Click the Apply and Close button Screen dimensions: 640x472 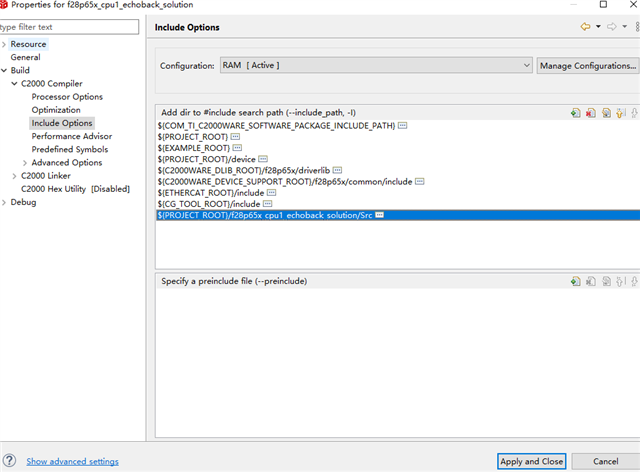coord(531,461)
